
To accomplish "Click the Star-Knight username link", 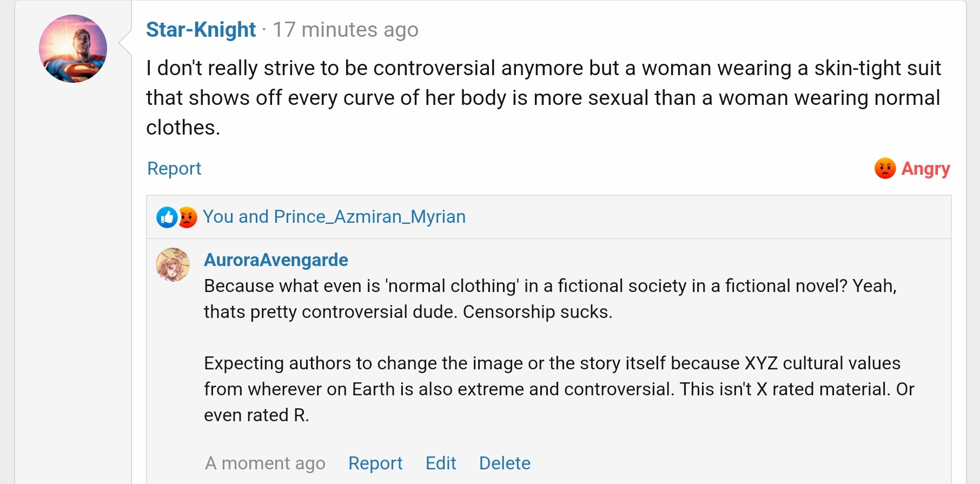I will pyautogui.click(x=201, y=30).
